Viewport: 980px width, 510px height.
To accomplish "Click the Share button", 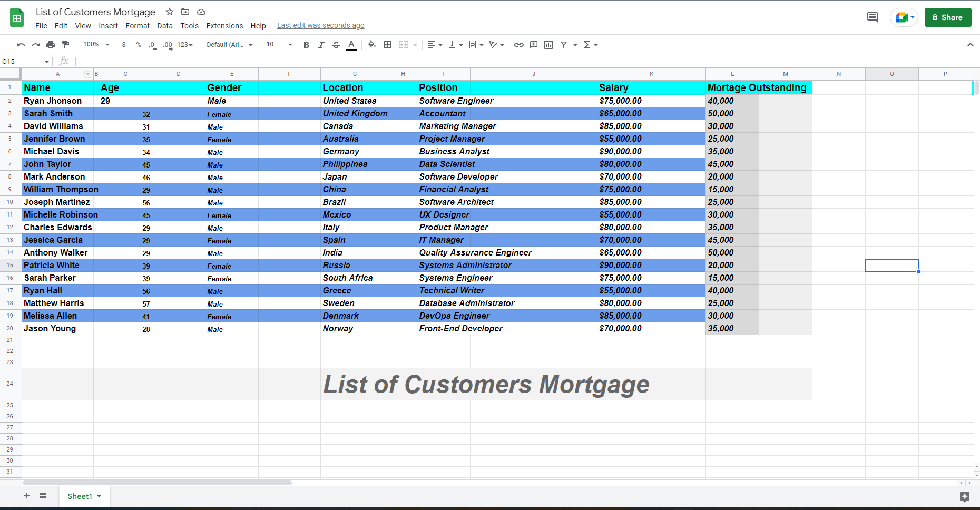I will 948,17.
